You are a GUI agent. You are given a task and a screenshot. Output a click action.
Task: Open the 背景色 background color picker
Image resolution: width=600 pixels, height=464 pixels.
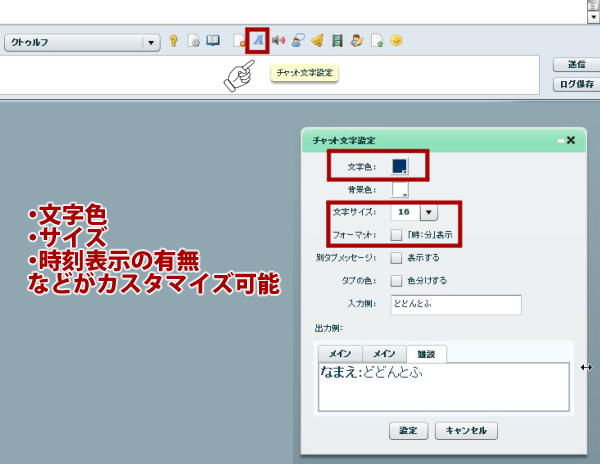400,188
